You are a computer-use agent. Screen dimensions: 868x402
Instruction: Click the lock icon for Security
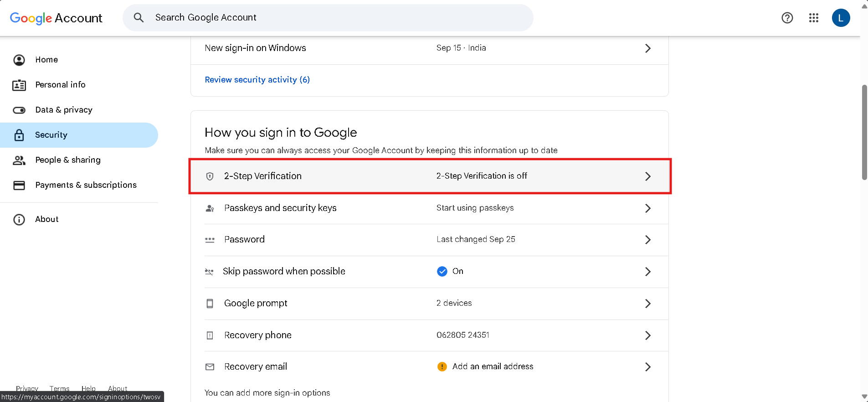coord(19,135)
